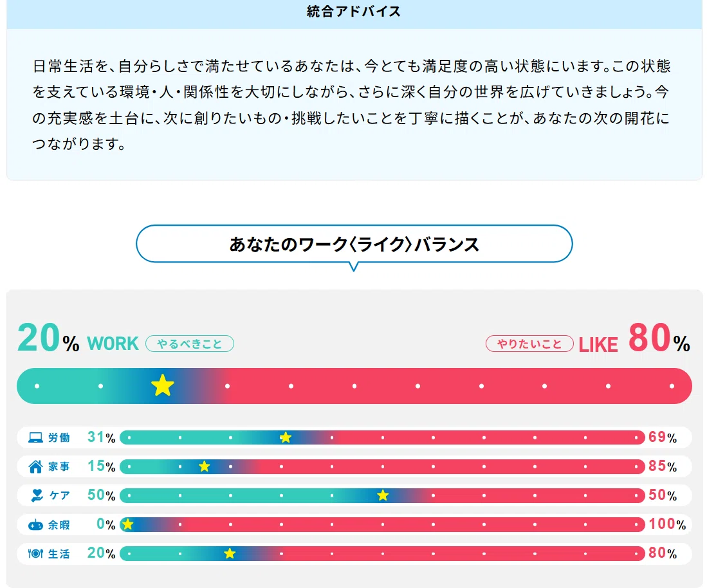Image resolution: width=707 pixels, height=588 pixels.
Task: Click the やるべきこと pill label
Action: (189, 344)
